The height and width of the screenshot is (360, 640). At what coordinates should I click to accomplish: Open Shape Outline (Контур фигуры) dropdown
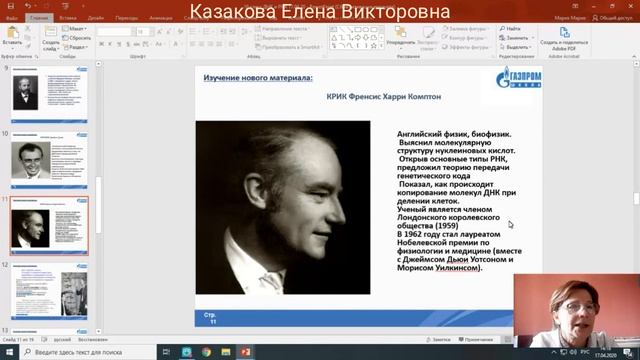pos(465,38)
